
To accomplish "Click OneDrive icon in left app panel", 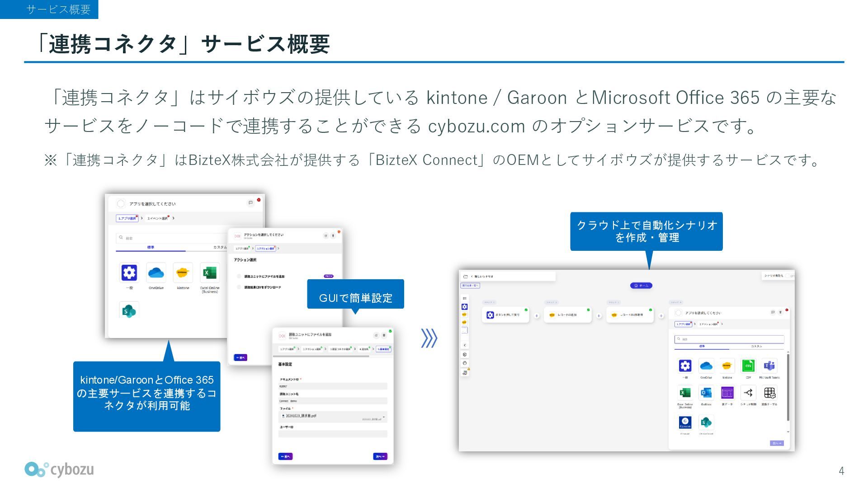I will tap(156, 273).
